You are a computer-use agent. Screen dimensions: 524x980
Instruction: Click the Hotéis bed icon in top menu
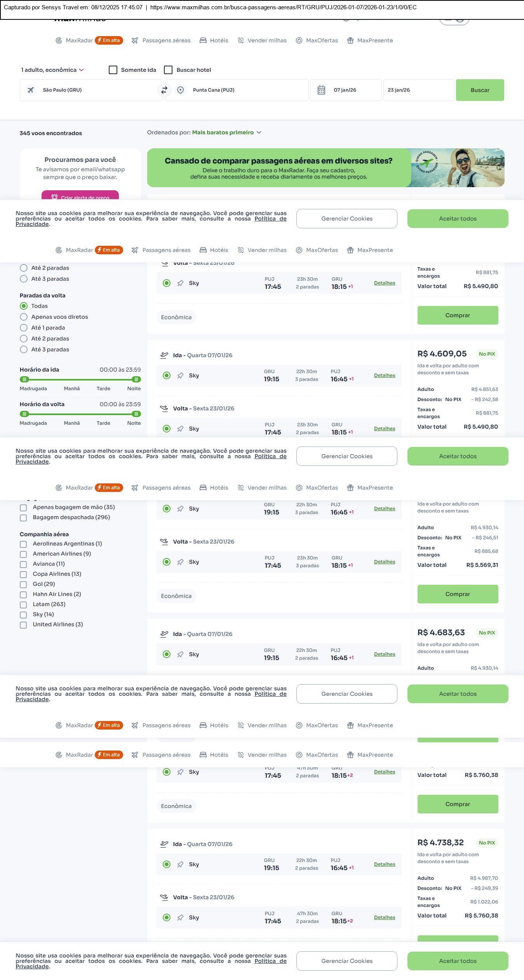pyautogui.click(x=203, y=40)
